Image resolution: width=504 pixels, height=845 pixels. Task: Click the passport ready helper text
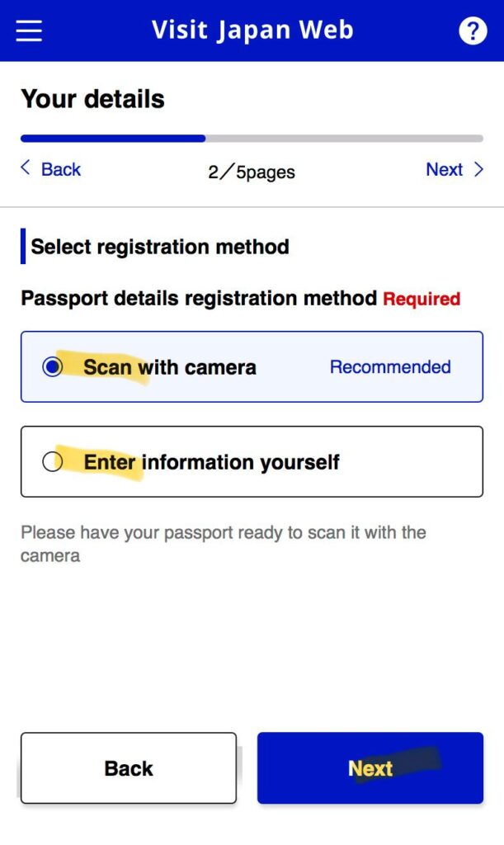point(223,543)
